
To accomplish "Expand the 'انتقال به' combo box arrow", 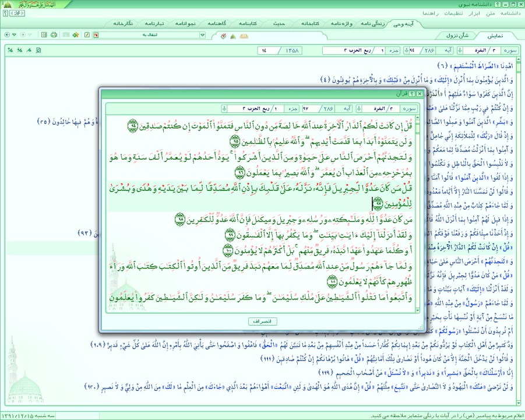I will [202, 35].
